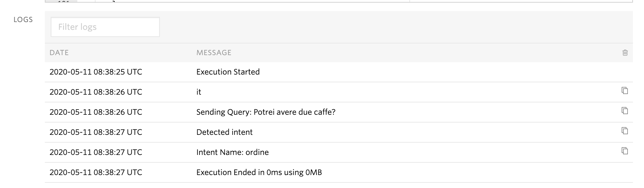Click timestamp of the 'it' log entry

(96, 92)
